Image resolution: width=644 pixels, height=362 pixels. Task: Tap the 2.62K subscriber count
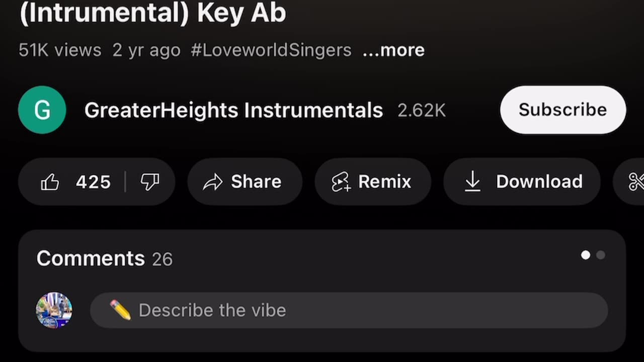coord(422,111)
